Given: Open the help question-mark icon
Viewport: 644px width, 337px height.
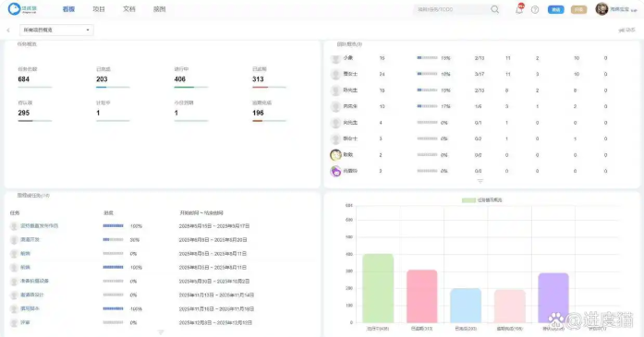Looking at the screenshot, I should 535,9.
